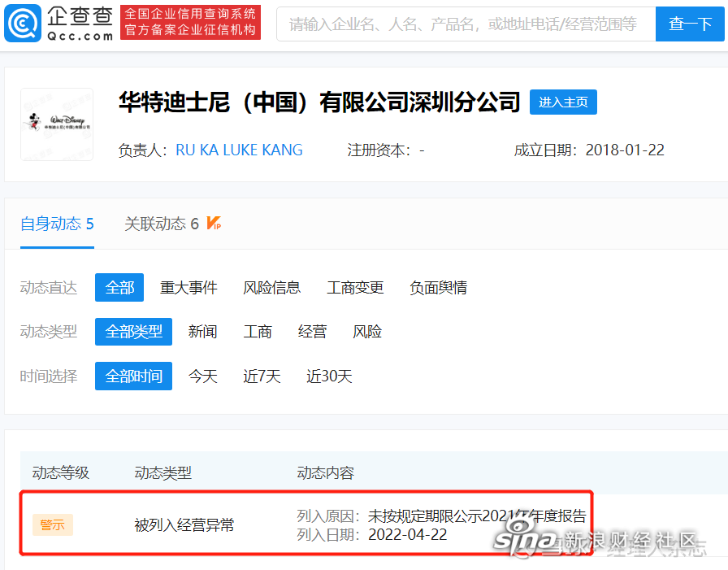Select the 负面舆情 filter
Screen dimensions: 728x570
coord(438,288)
